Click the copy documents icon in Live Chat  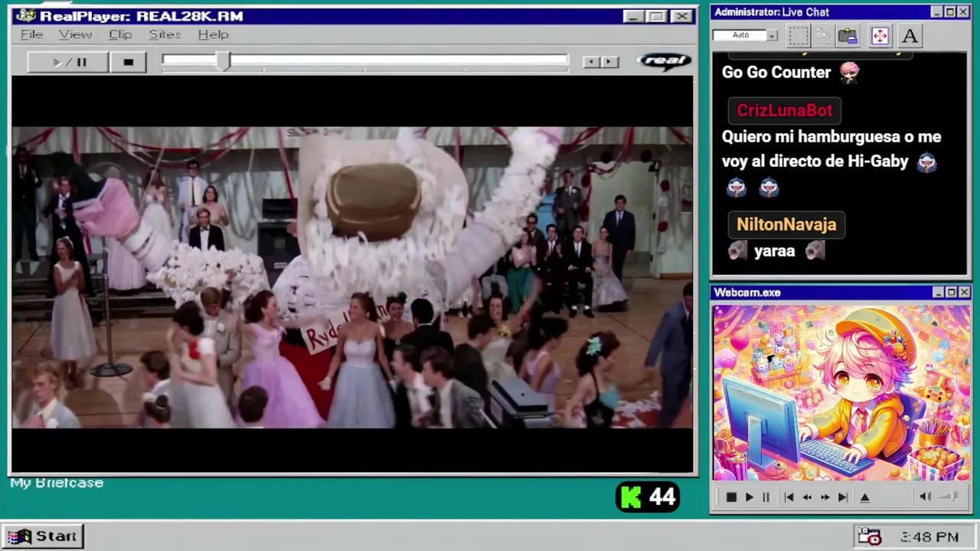(823, 35)
